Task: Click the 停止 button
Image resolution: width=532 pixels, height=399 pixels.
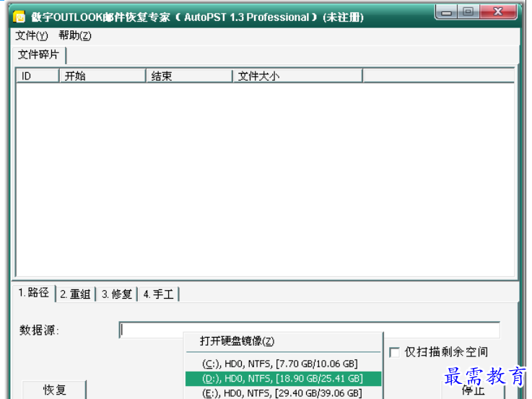Action: [x=473, y=390]
